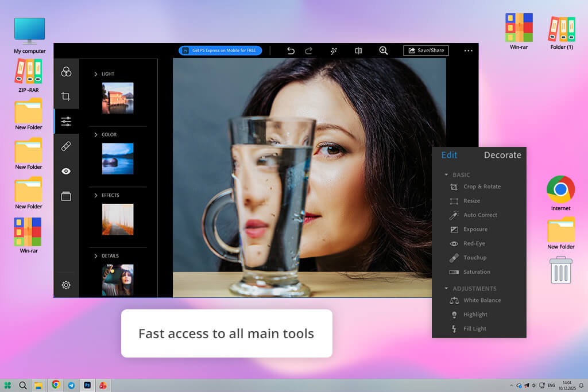Open the Looks filters circles icon
The image size is (588, 392).
click(66, 72)
